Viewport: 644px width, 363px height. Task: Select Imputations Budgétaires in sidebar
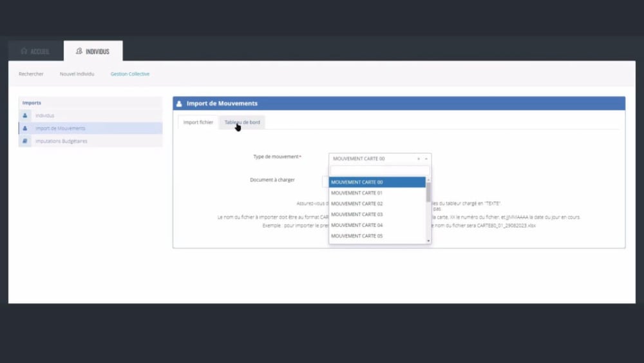91,141
